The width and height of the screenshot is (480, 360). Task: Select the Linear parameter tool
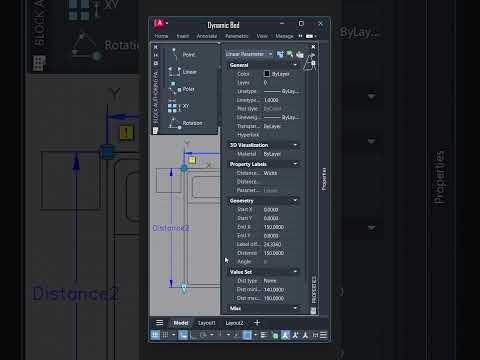183,72
